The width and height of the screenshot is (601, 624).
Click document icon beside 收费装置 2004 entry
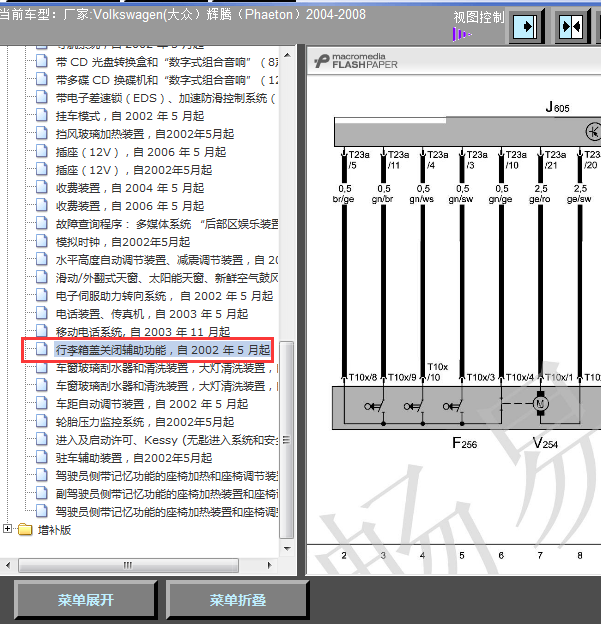click(42, 187)
